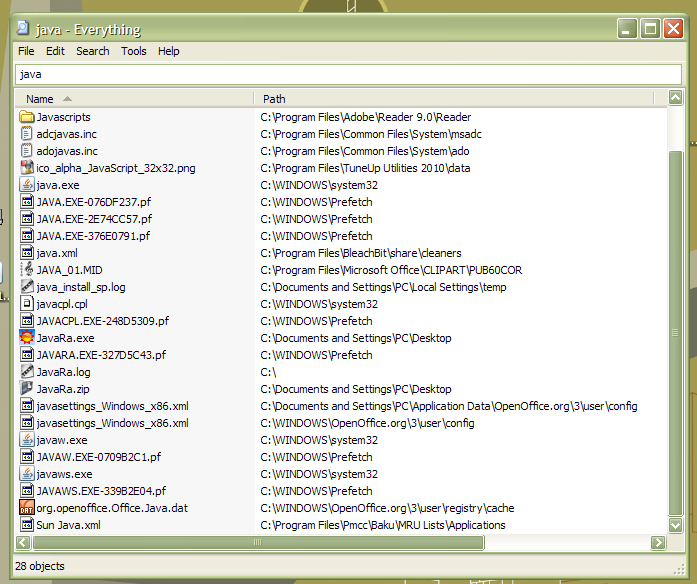Click the horizontal scrollbar left arrow
697x584 pixels.
pyautogui.click(x=23, y=542)
